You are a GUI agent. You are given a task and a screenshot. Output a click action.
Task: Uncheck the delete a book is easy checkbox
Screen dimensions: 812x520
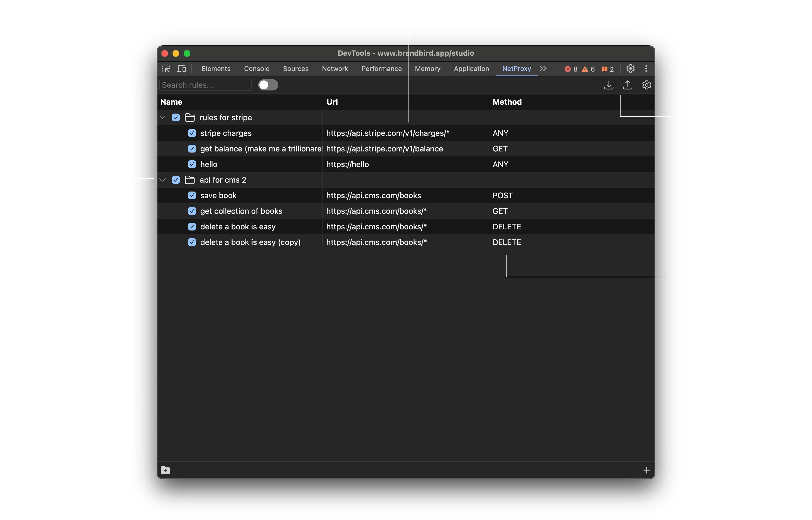click(192, 227)
